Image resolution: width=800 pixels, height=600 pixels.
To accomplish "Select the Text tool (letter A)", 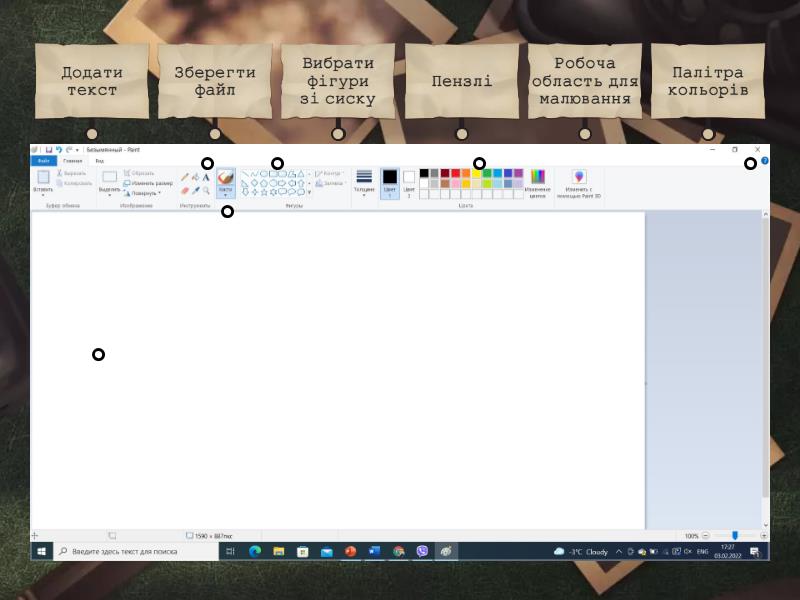I will [207, 177].
